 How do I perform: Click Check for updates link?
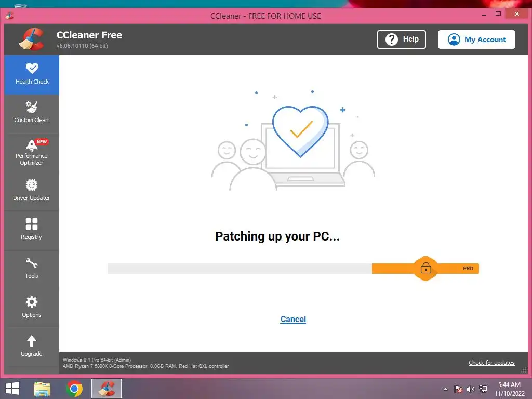491,363
